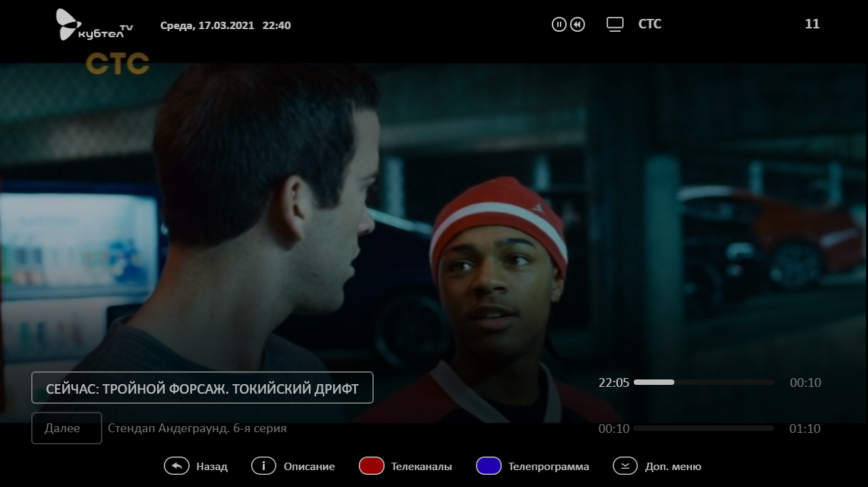Viewport: 868px width, 487px height.
Task: Pause playback with the pause icon
Action: click(559, 24)
